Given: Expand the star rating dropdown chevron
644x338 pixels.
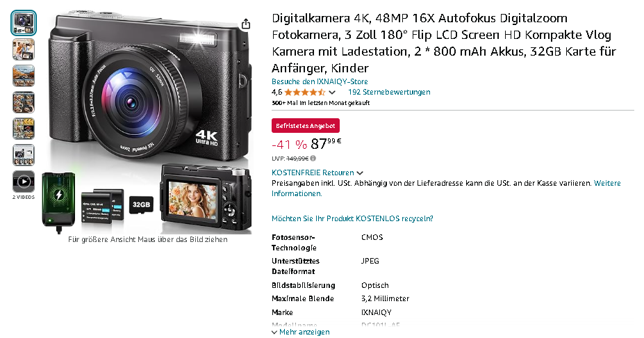Looking at the screenshot, I should coord(332,92).
